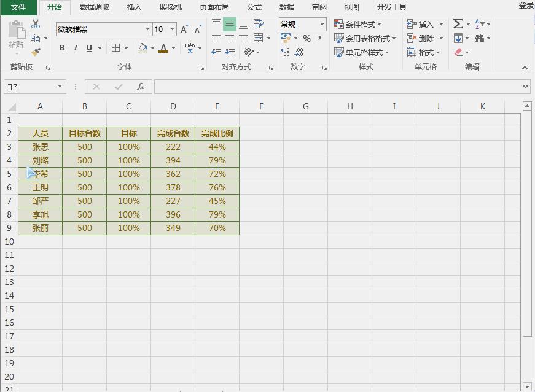Open the fill color dropdown arrow
The height and width of the screenshot is (392, 535).
[153, 48]
